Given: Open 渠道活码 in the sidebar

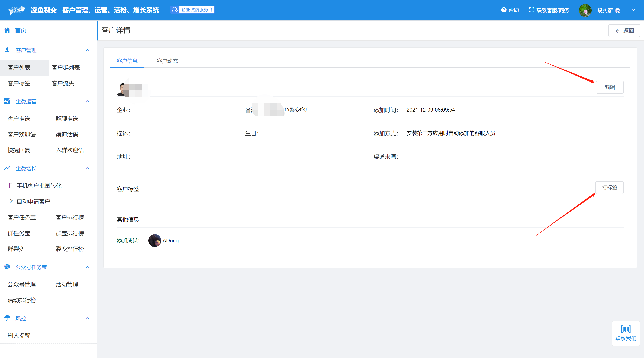Looking at the screenshot, I should [x=67, y=134].
